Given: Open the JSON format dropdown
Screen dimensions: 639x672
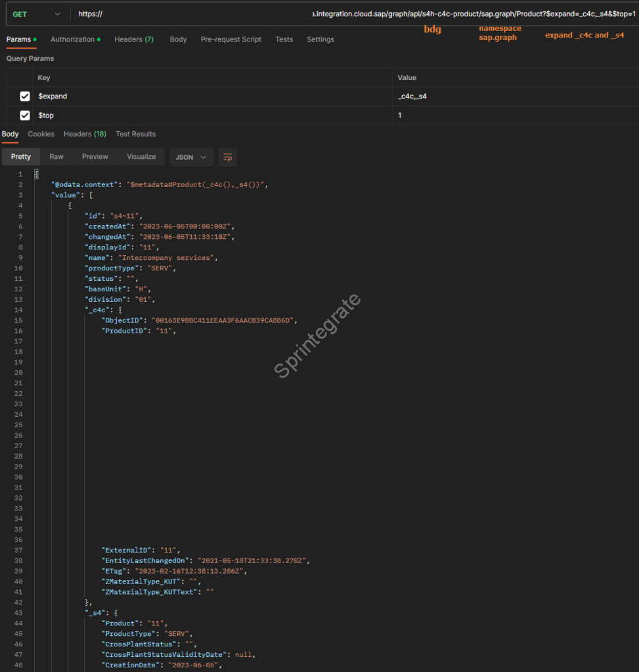Looking at the screenshot, I should tap(191, 157).
